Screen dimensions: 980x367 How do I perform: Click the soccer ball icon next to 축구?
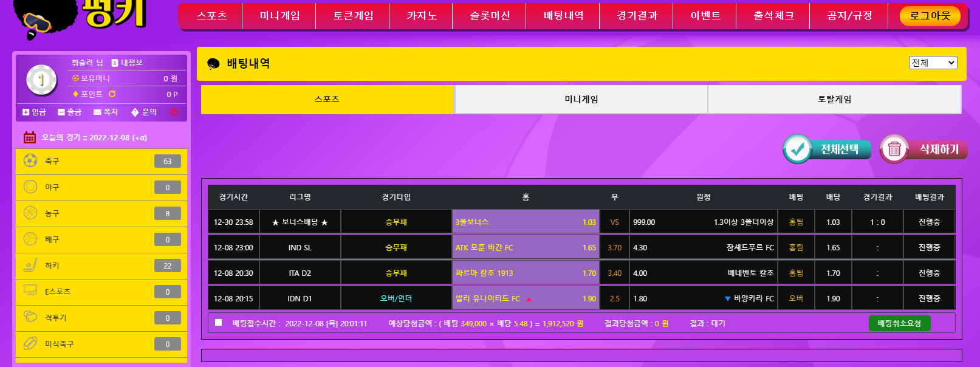tap(30, 160)
